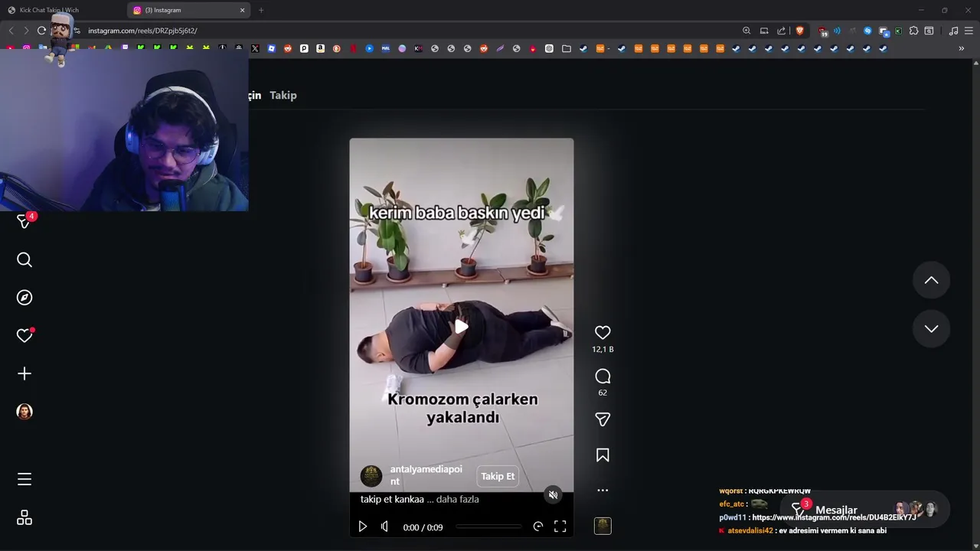
Task: Create new post with plus icon
Action: coord(24,373)
